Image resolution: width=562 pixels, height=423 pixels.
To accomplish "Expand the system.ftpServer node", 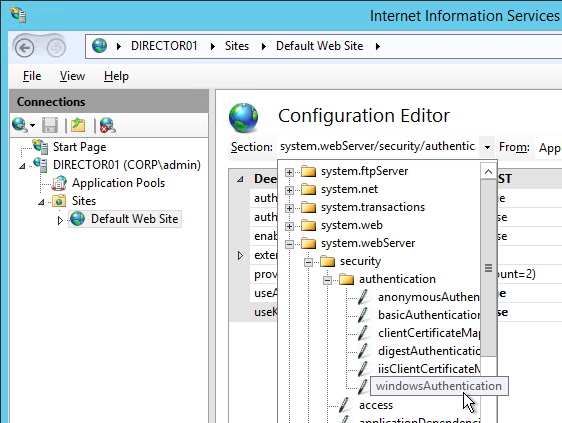I will point(289,172).
